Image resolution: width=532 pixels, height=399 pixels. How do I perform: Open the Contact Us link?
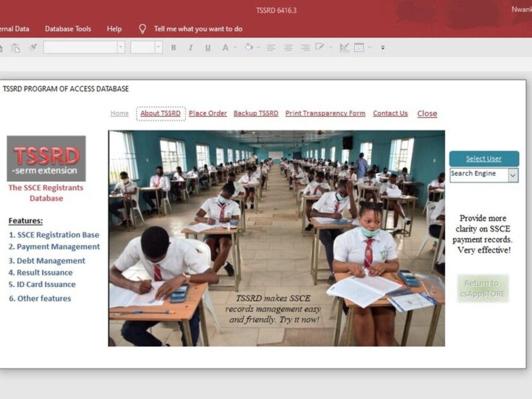pyautogui.click(x=390, y=113)
